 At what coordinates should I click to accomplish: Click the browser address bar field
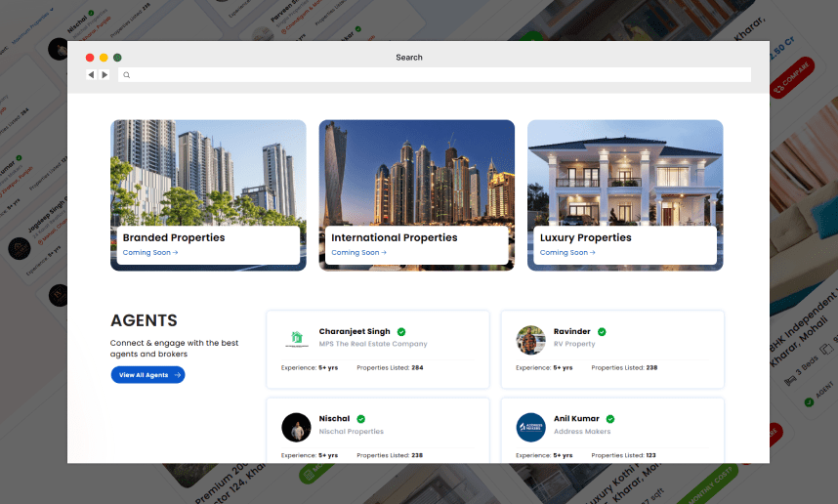tap(440, 75)
